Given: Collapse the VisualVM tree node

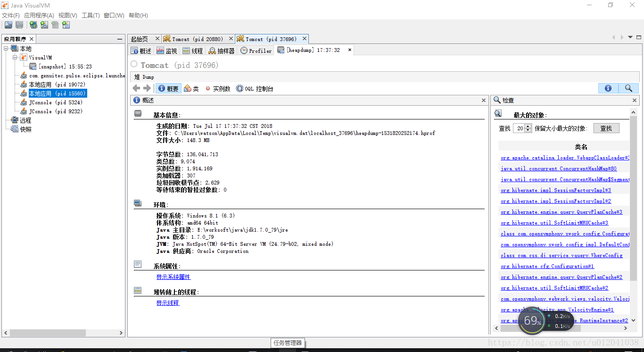Looking at the screenshot, I should point(15,58).
